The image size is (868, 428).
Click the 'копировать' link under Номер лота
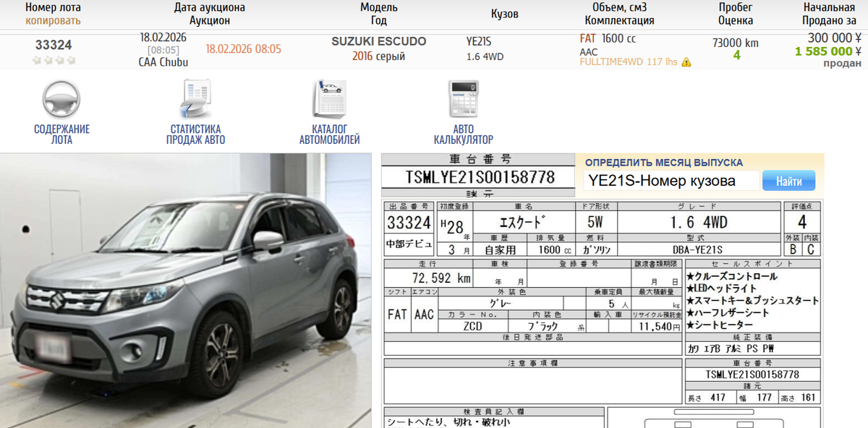click(x=53, y=20)
